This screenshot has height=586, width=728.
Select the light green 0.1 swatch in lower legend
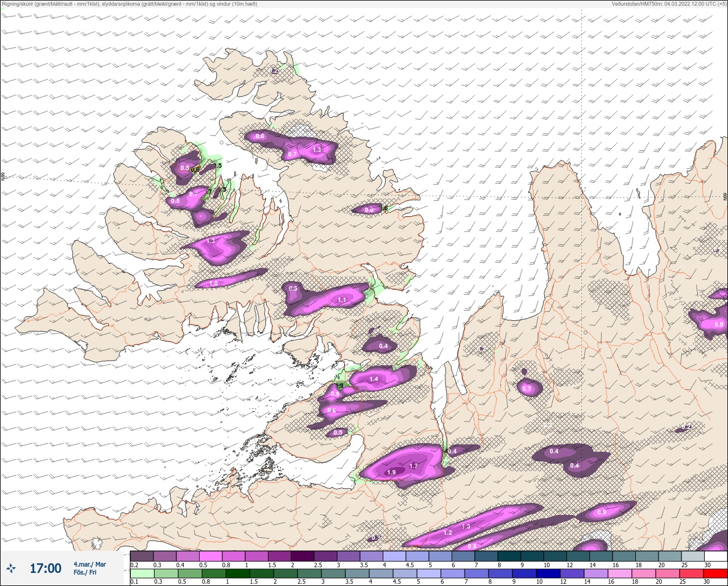click(x=142, y=573)
